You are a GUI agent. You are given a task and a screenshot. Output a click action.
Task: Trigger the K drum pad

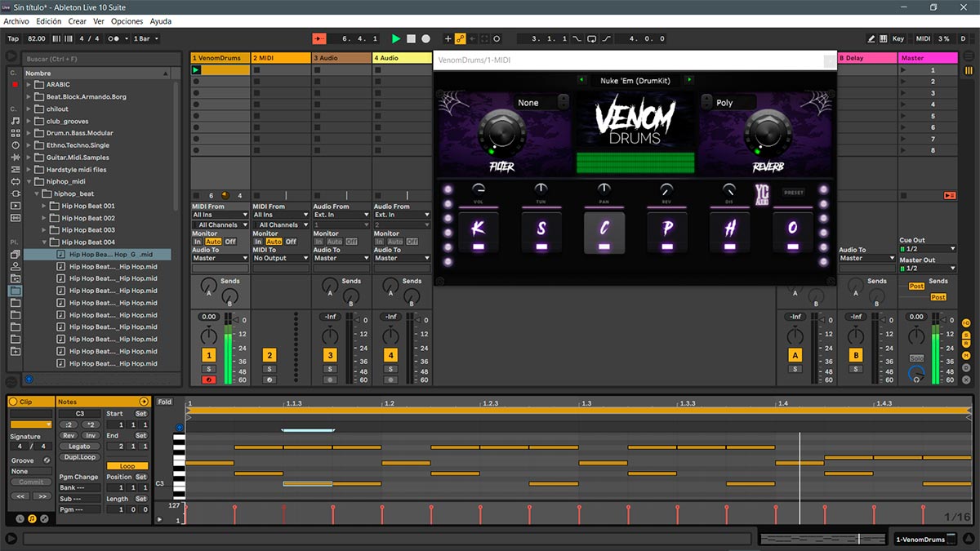click(478, 233)
